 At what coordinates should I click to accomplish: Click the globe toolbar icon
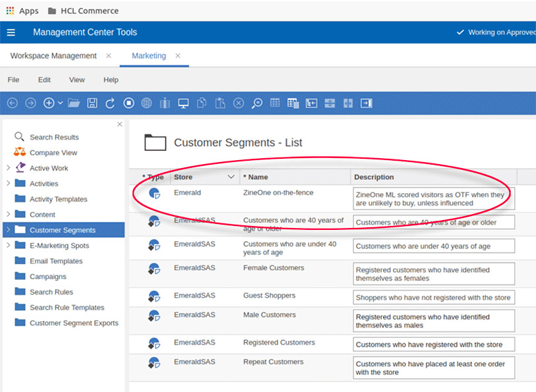pyautogui.click(x=146, y=103)
